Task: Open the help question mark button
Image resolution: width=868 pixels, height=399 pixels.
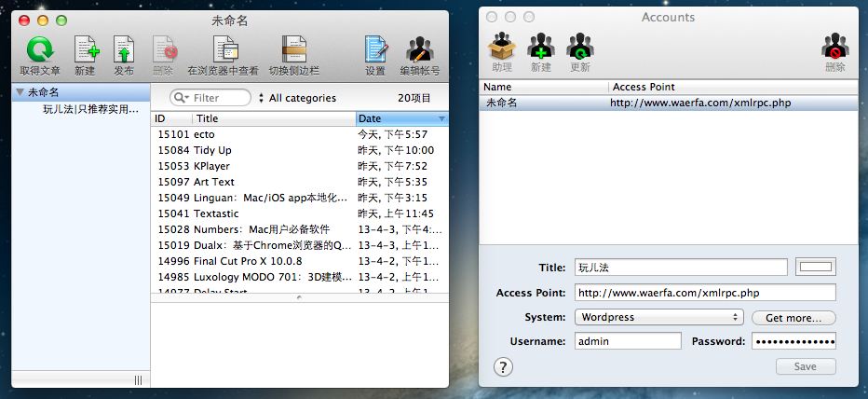Action: (x=503, y=366)
